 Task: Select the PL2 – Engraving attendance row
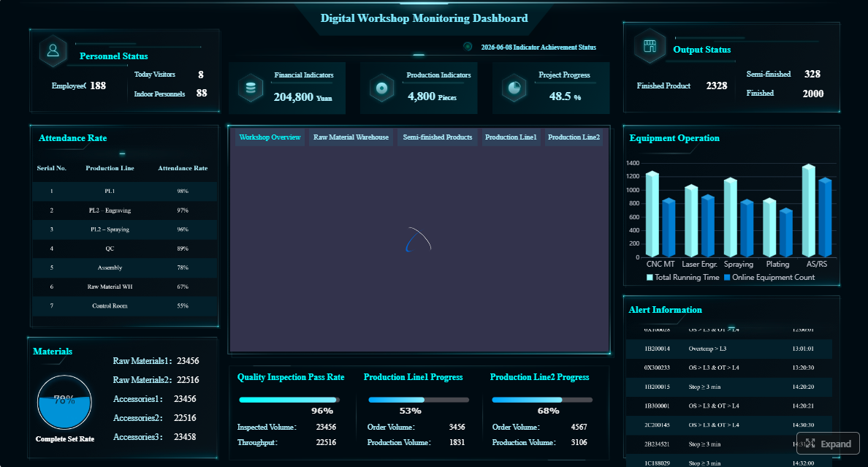click(125, 210)
